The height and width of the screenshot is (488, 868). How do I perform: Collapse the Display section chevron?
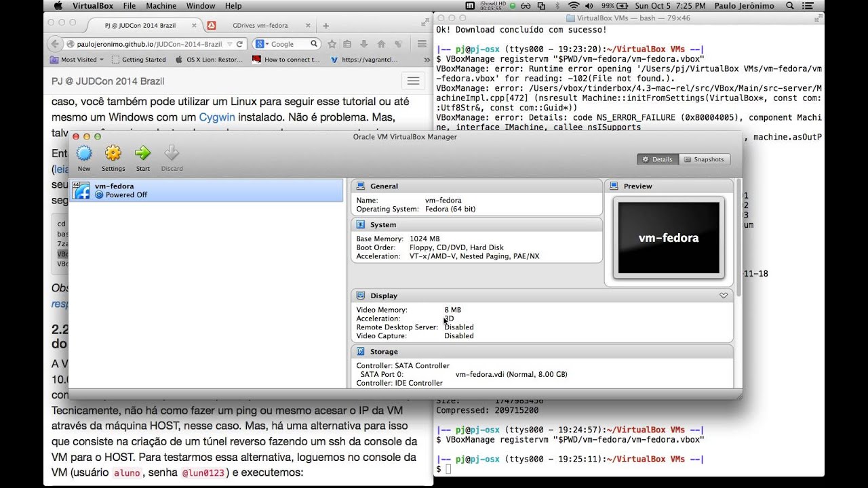(724, 296)
